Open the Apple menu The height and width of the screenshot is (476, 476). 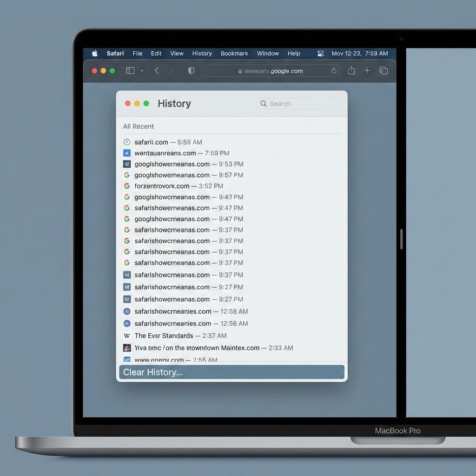[x=95, y=53]
